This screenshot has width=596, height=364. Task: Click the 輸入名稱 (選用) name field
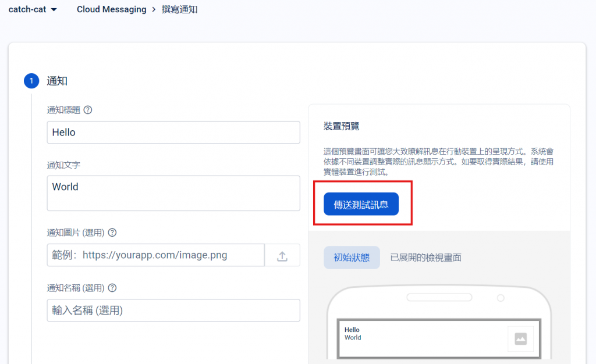pos(173,311)
